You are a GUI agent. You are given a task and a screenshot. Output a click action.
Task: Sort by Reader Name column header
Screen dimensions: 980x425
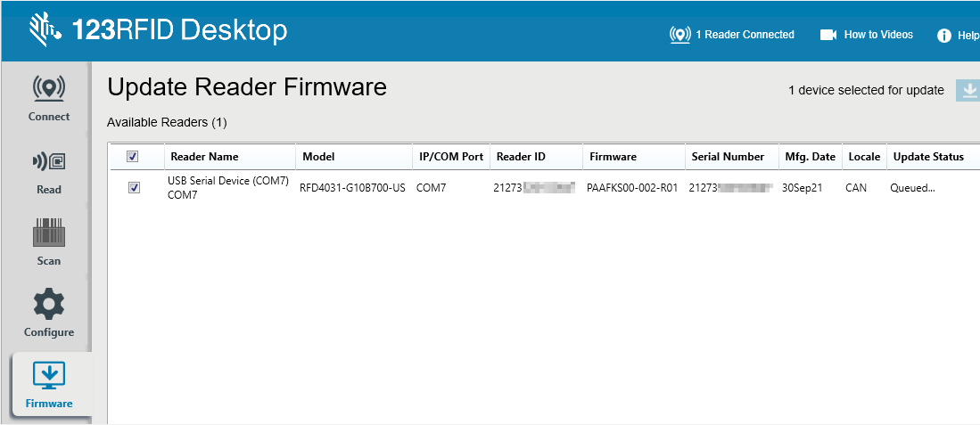click(204, 157)
